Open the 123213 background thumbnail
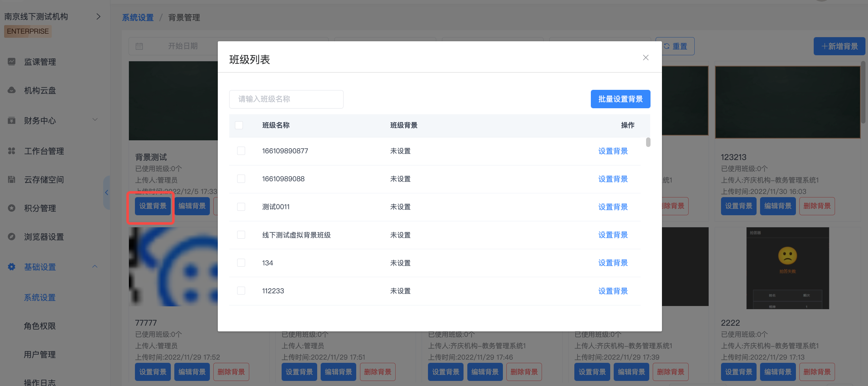 [x=787, y=102]
